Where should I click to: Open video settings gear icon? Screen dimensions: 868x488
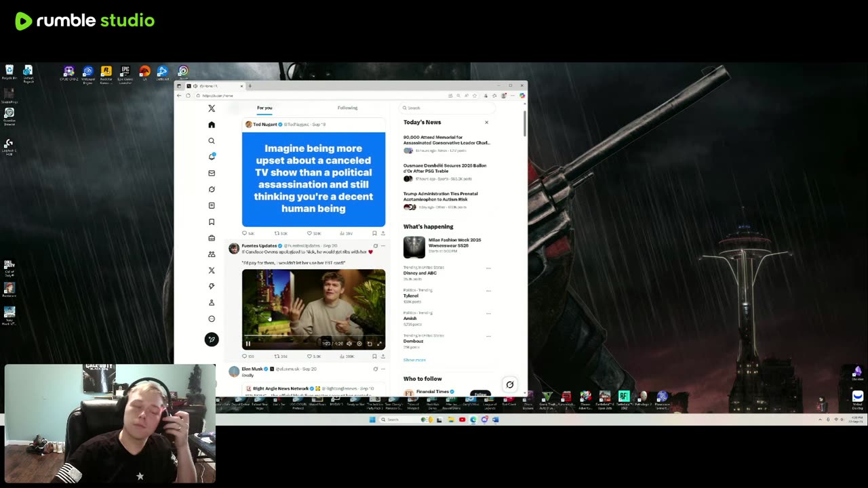[x=359, y=344]
